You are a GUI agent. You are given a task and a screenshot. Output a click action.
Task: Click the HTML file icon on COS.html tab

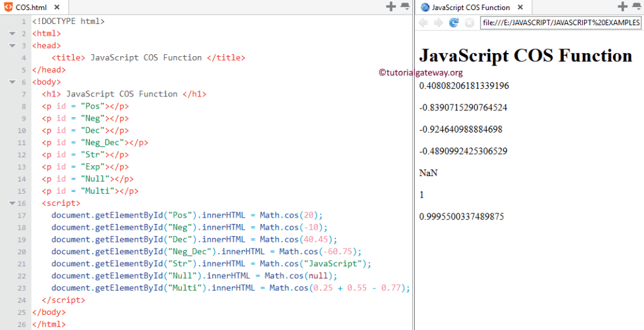point(8,7)
